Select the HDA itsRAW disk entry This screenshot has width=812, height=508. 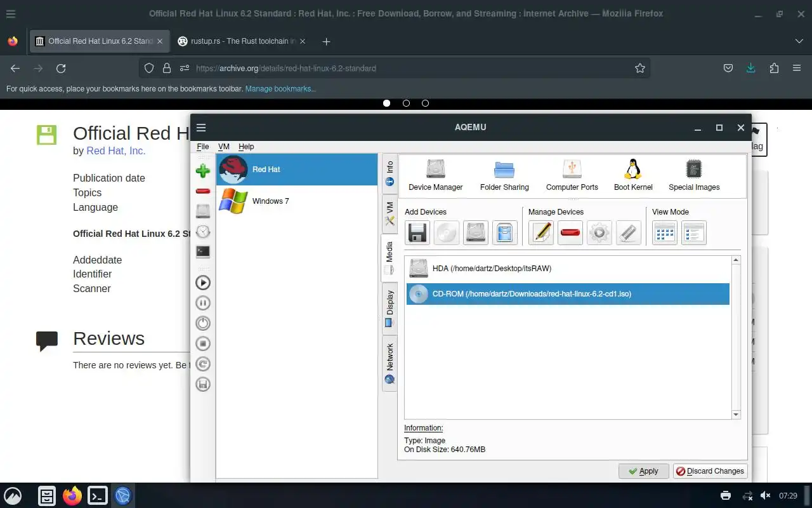[x=568, y=269]
